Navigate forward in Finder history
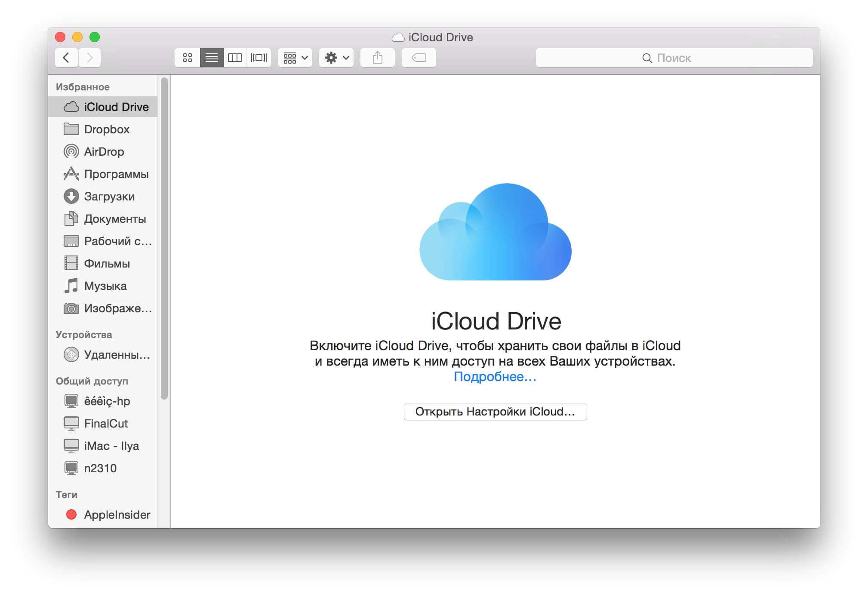Screen dimensions: 868x597 tap(88, 58)
